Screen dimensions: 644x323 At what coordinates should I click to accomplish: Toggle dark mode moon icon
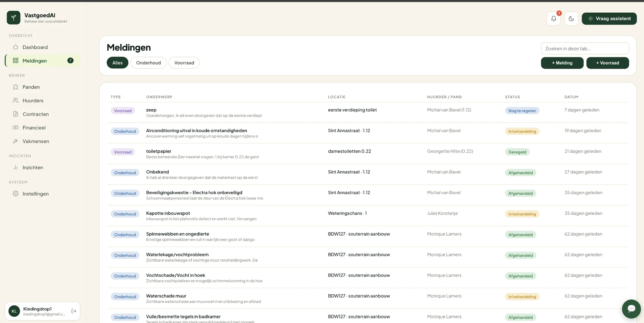click(x=571, y=19)
